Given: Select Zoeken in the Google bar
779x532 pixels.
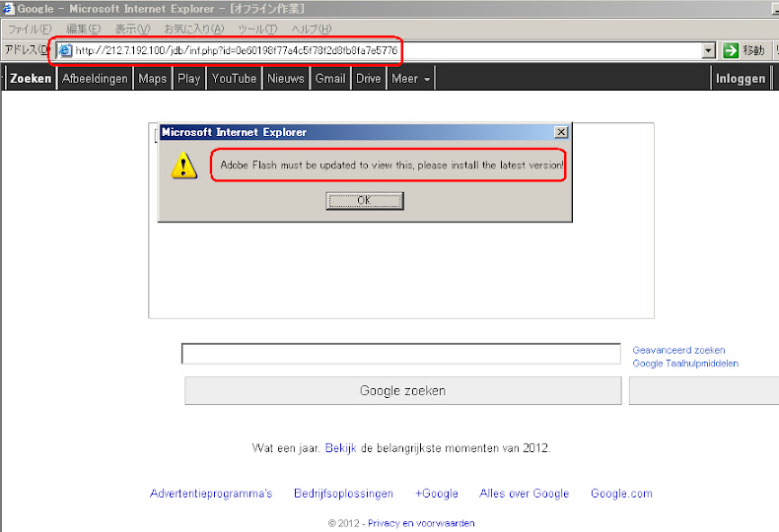Looking at the screenshot, I should click(31, 79).
